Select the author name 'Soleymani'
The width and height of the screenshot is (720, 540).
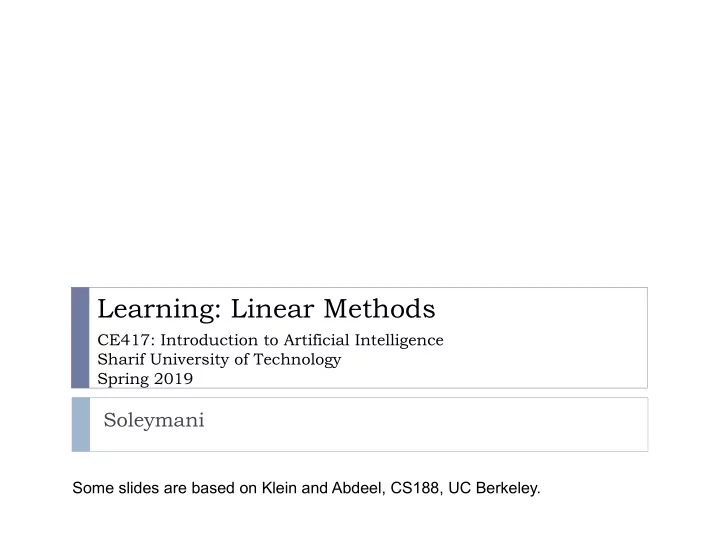click(154, 420)
